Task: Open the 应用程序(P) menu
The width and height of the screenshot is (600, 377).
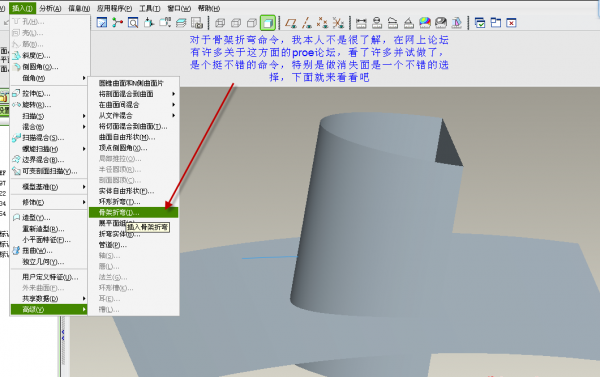Action: click(x=114, y=8)
